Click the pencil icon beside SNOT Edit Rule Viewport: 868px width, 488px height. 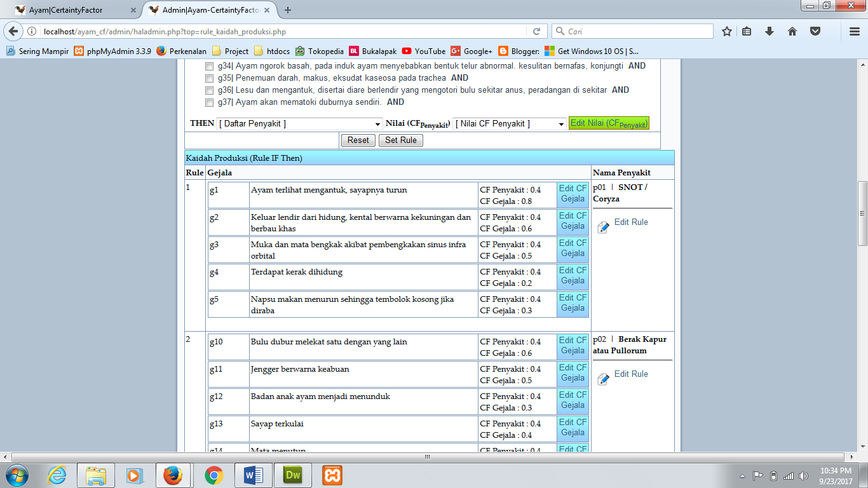(x=604, y=227)
